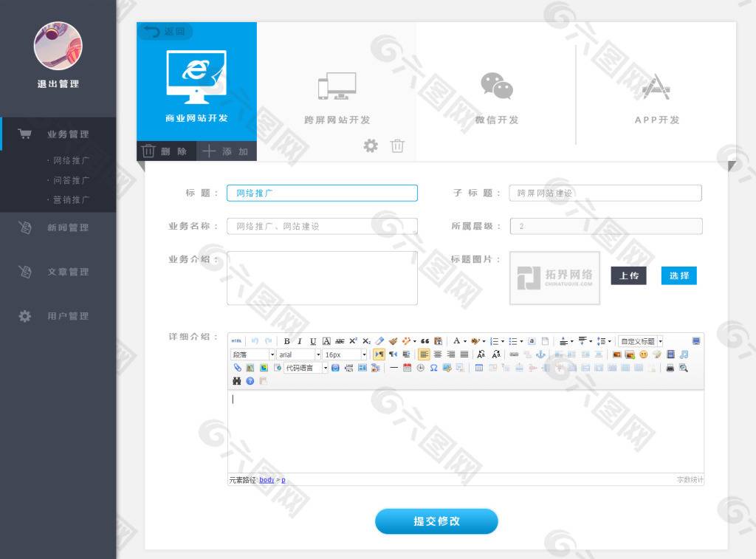Select 营销推广 sidebar submenu item
The width and height of the screenshot is (756, 559).
(x=71, y=199)
